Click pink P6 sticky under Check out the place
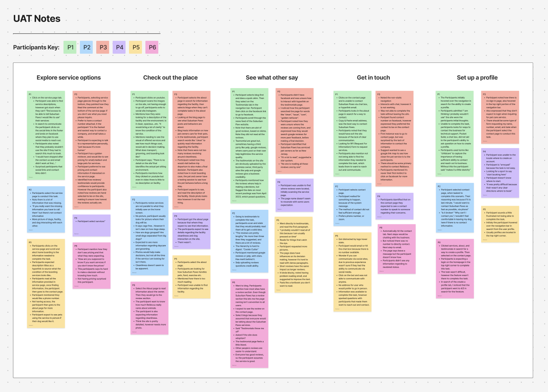Screen dimensions: 548x392 [149, 308]
